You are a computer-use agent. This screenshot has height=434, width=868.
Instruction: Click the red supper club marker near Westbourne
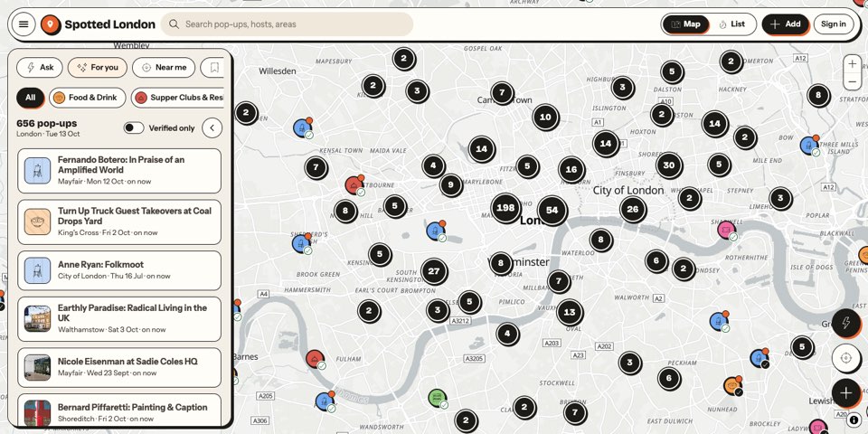(x=354, y=185)
